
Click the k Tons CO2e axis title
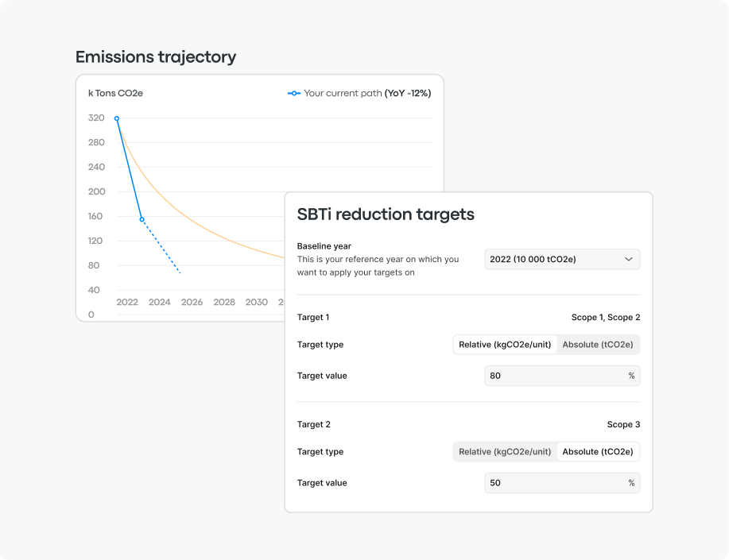point(115,94)
